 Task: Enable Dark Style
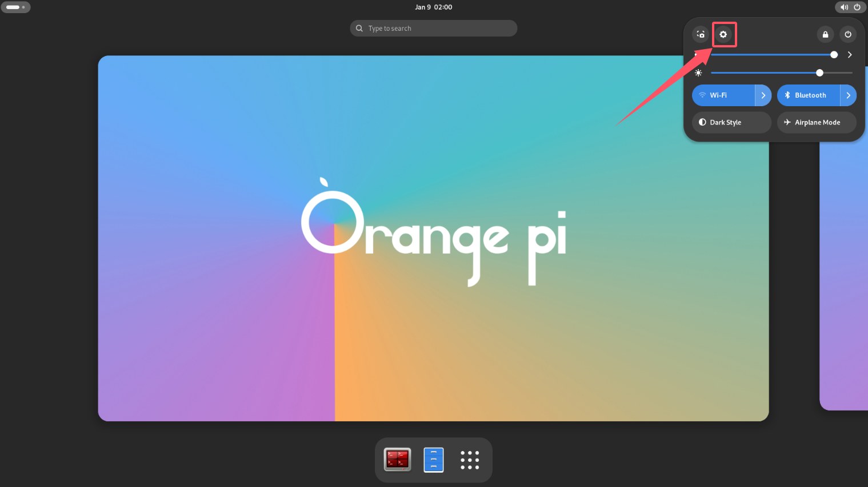(732, 122)
